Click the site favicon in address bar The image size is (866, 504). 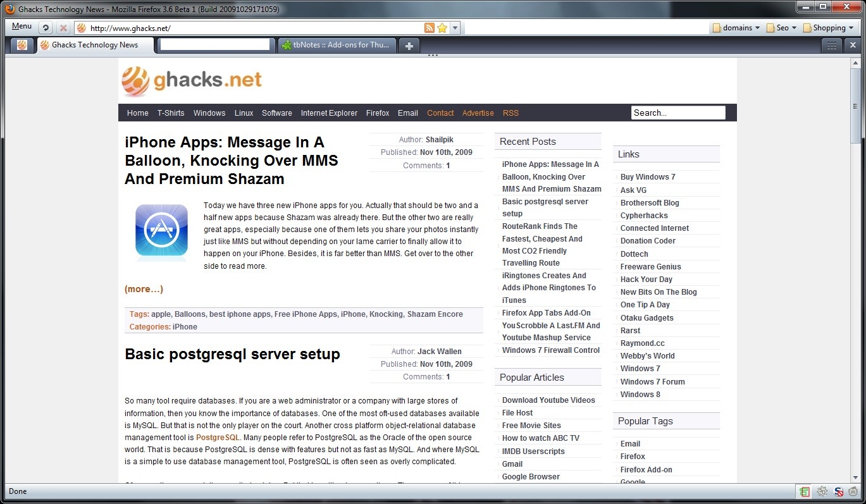[81, 28]
